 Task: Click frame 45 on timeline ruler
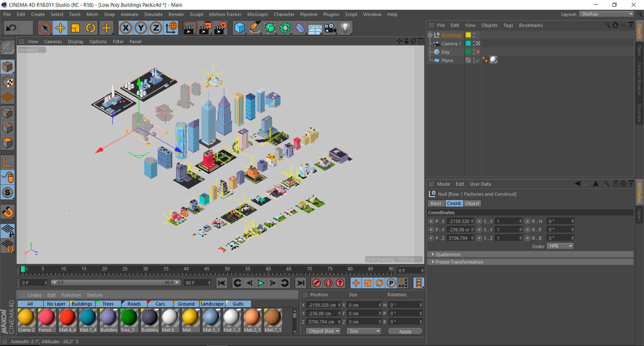pos(207,269)
